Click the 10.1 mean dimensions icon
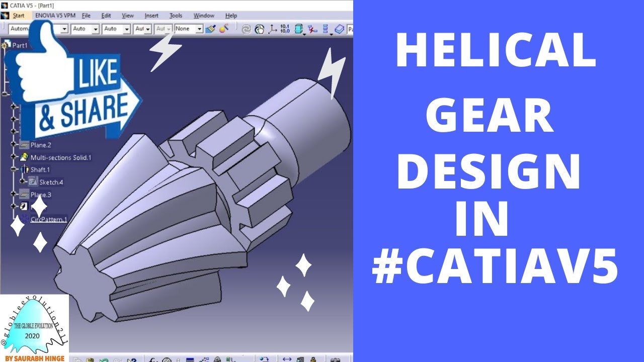This screenshot has width=644, height=362. tap(285, 29)
